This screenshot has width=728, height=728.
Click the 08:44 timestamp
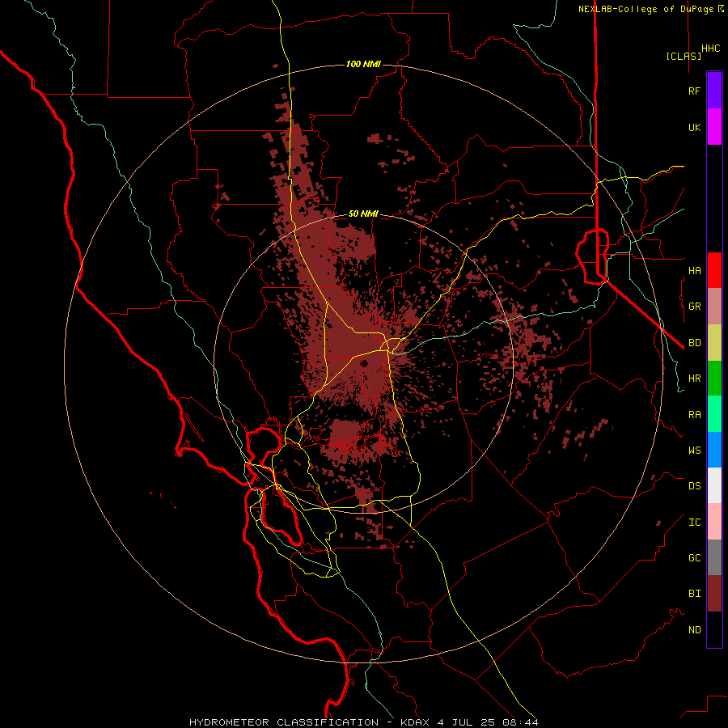520,722
